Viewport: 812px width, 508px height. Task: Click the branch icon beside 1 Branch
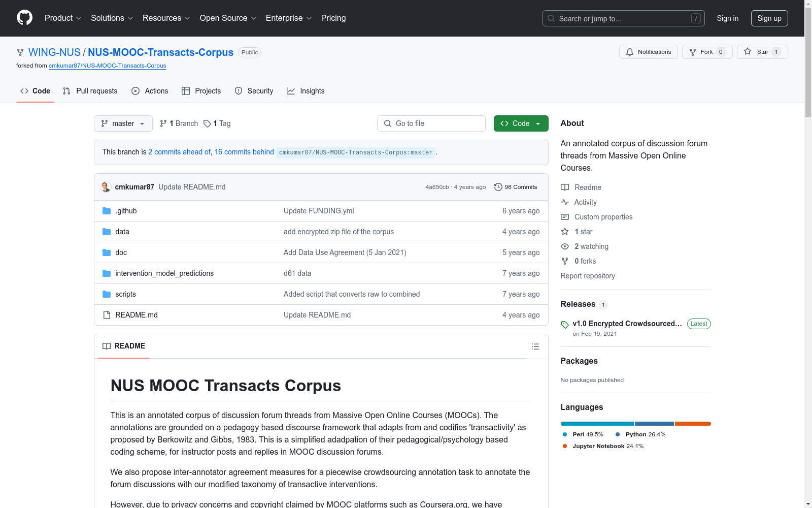click(x=163, y=123)
